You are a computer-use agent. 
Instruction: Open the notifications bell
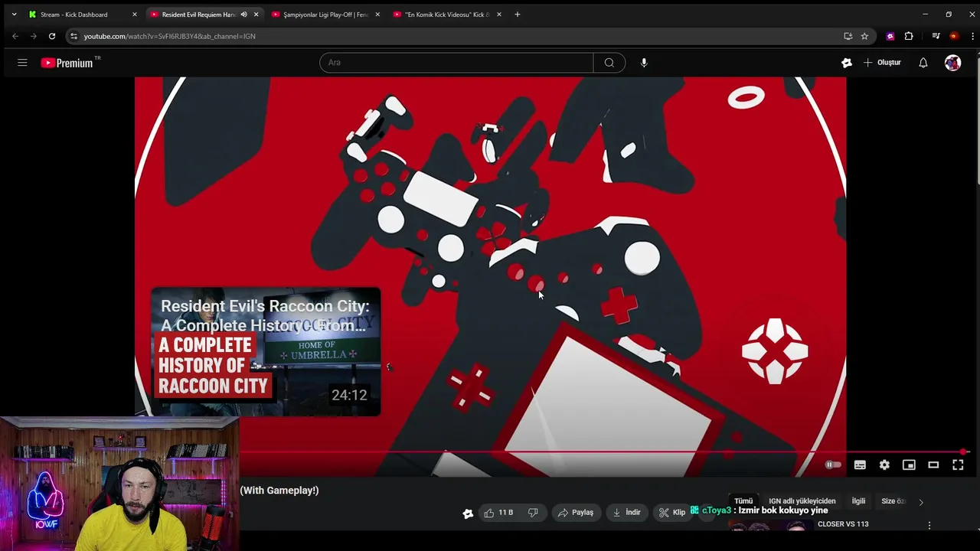(923, 63)
